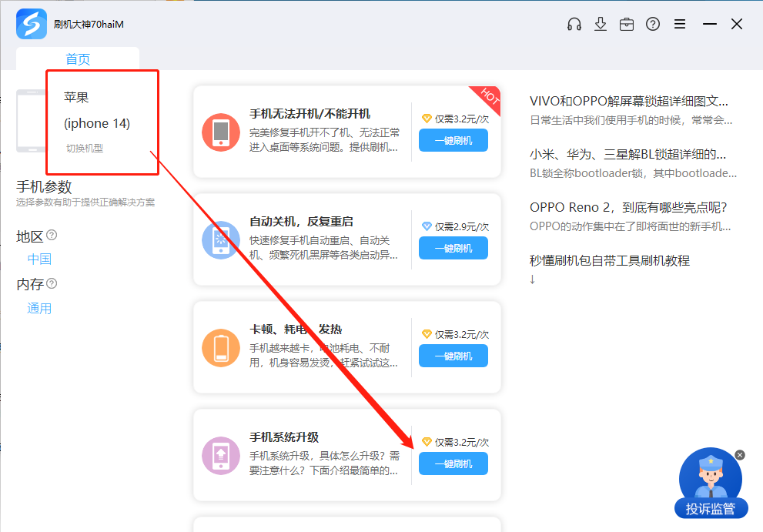Click the HOT corner badge
This screenshot has width=763, height=532.
coord(488,97)
